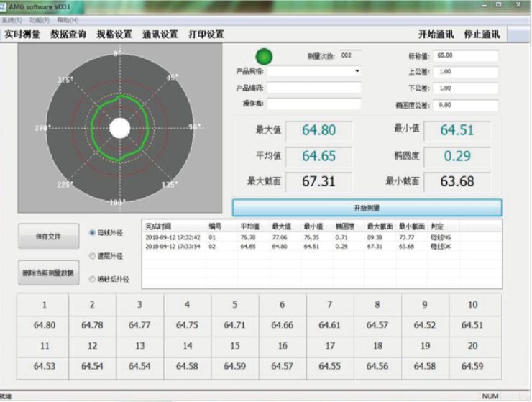Viewport: 532px width, 402px height.
Task: Open the 帮助(H) menu
Action: tap(68, 20)
